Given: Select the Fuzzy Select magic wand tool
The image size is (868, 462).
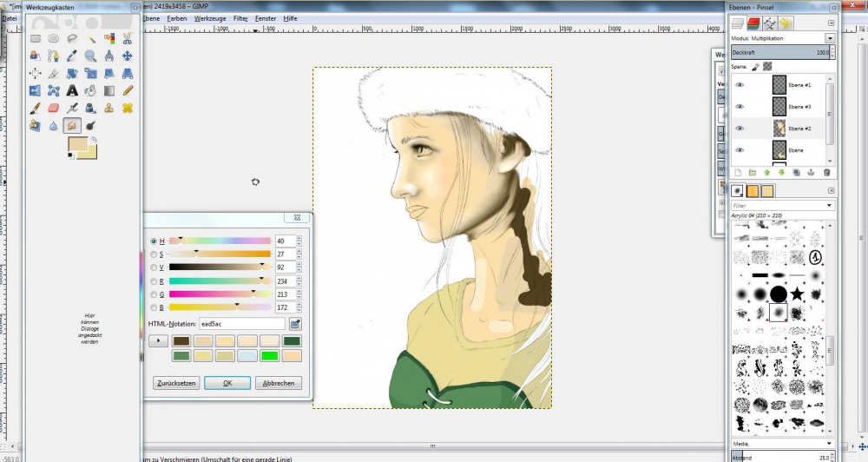Looking at the screenshot, I should tap(91, 39).
